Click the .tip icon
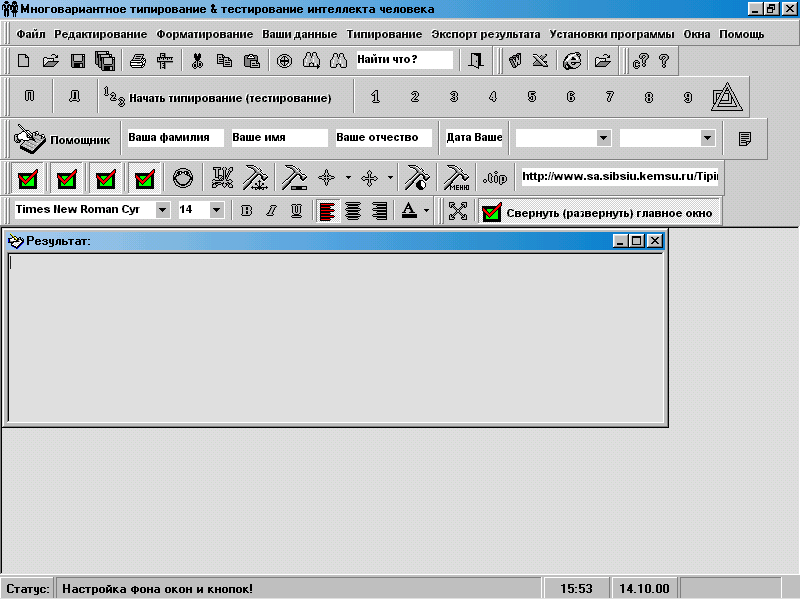 [x=495, y=178]
